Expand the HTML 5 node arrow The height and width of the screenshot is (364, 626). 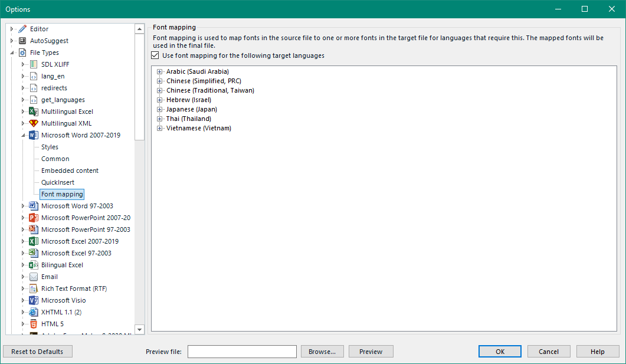click(x=23, y=324)
